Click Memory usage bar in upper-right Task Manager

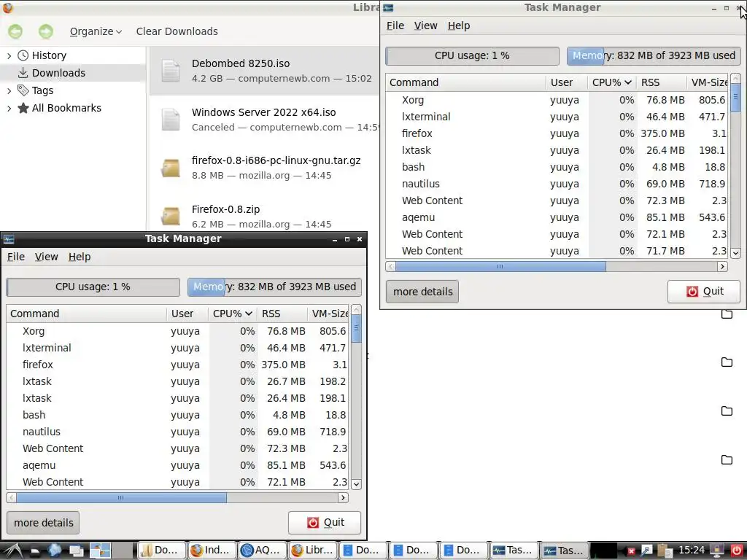click(x=654, y=55)
